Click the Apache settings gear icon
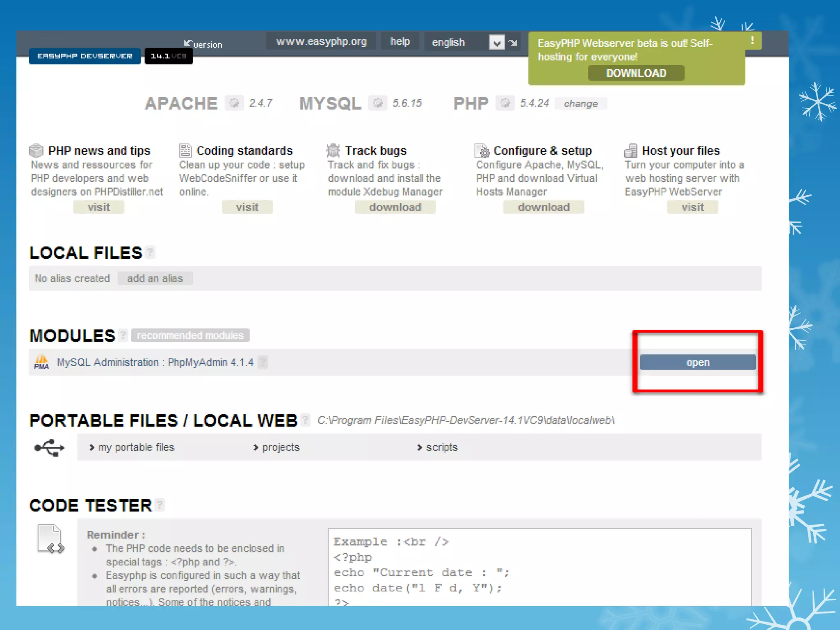 point(234,103)
